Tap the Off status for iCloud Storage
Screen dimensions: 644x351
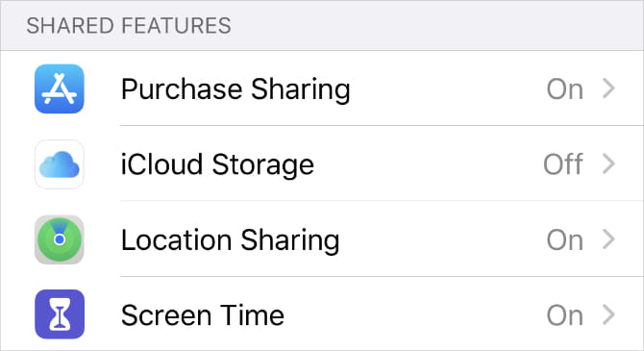(x=563, y=164)
